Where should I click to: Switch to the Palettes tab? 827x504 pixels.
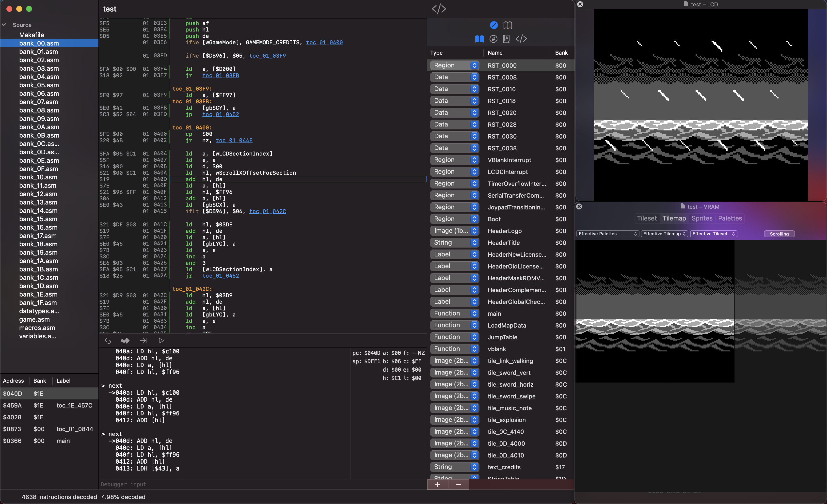(x=730, y=219)
